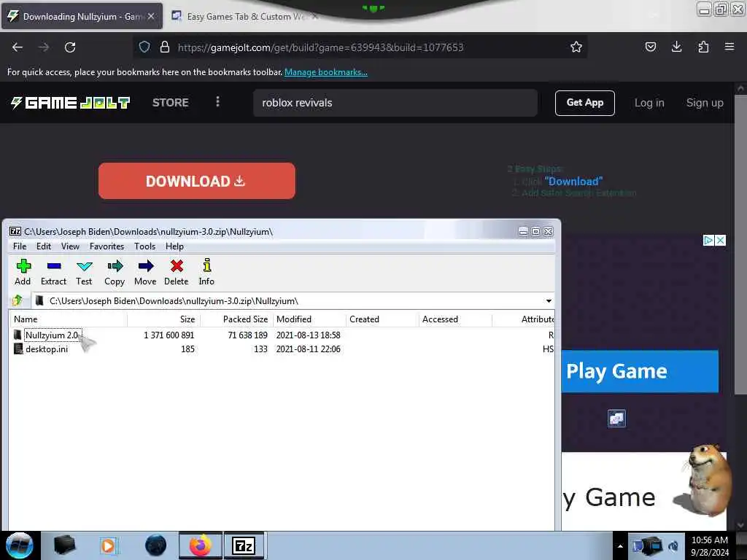Run the Test archive tool

point(84,272)
